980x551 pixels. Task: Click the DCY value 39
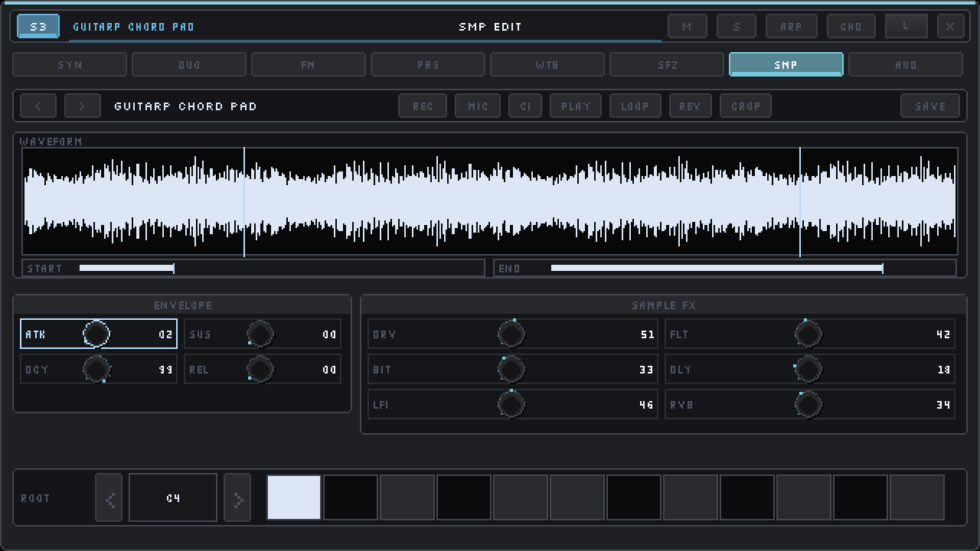click(x=166, y=370)
